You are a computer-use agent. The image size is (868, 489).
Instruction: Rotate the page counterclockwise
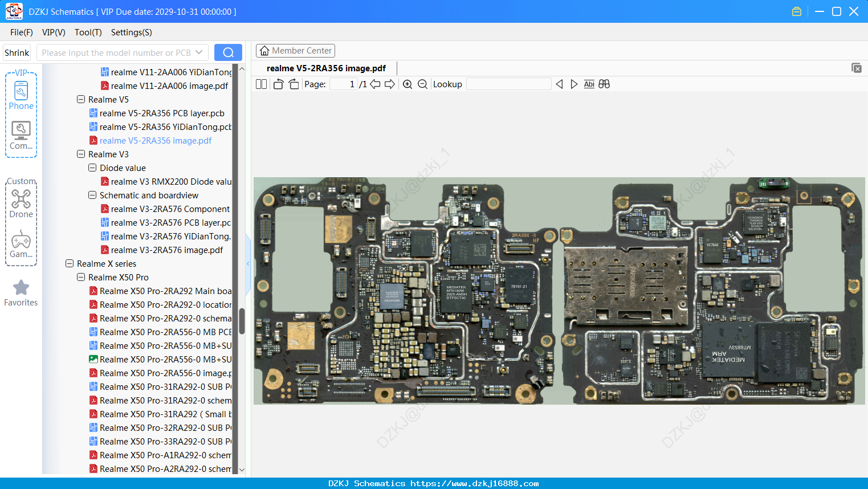click(x=278, y=84)
